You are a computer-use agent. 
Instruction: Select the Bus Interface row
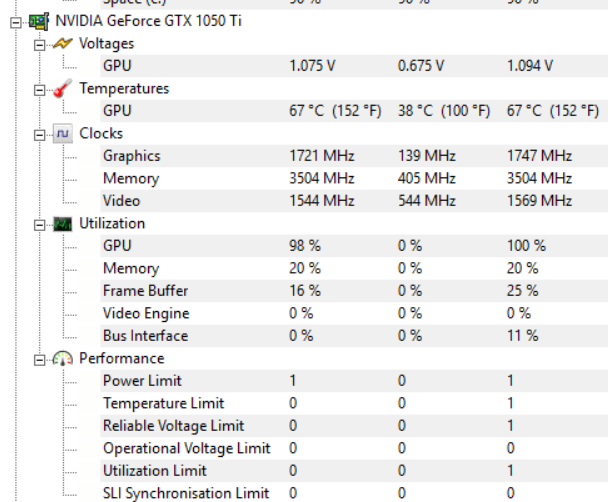click(x=354, y=336)
